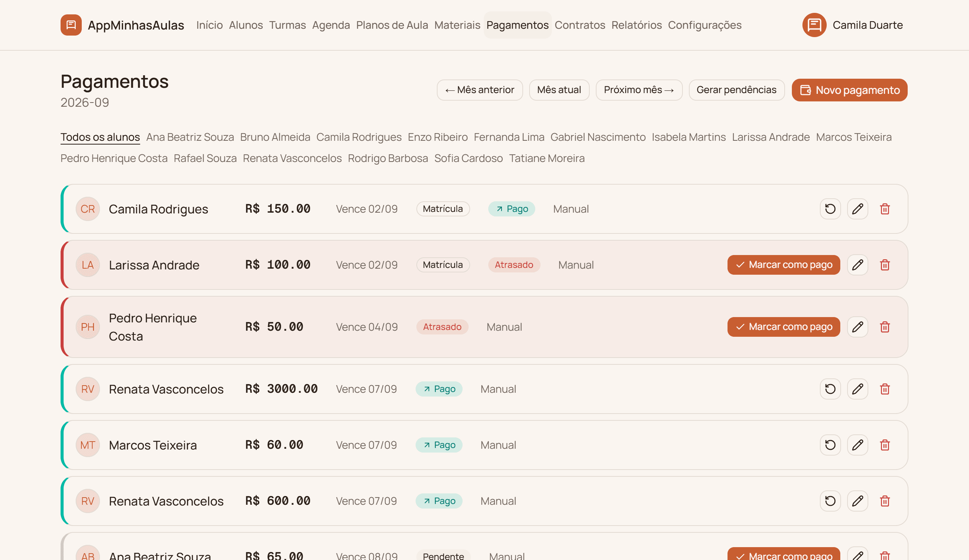Revert Marcos Teixeira paid status icon
Screen dimensions: 969x560
click(x=830, y=445)
